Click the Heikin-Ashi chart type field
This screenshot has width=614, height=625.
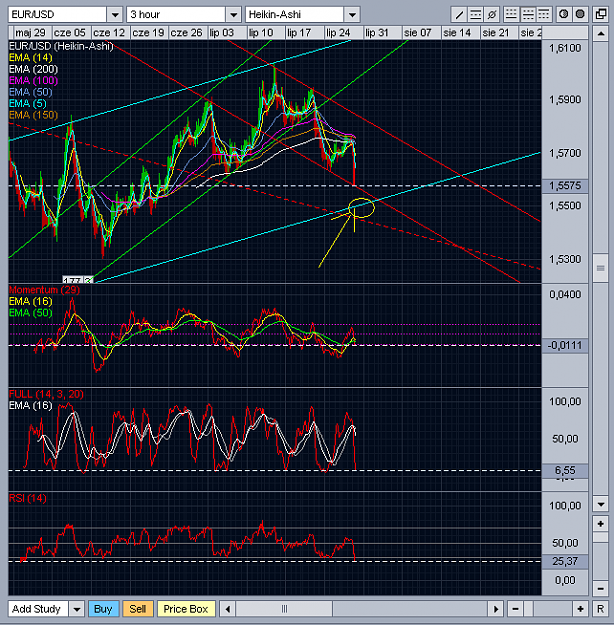pos(295,15)
